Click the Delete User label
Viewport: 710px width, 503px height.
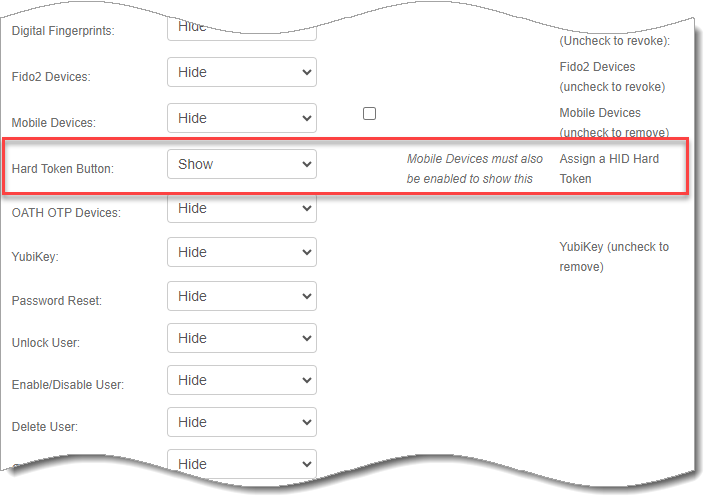click(45, 427)
